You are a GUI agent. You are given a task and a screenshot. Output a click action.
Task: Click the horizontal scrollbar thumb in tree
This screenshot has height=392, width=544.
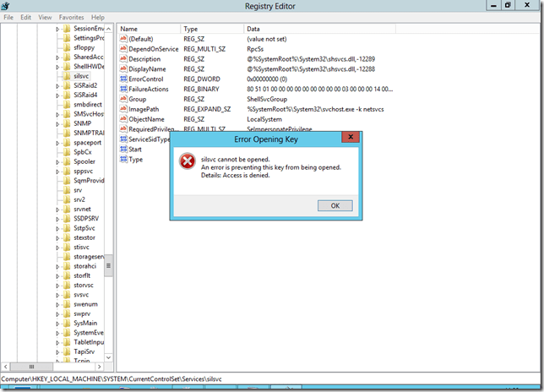(31, 367)
